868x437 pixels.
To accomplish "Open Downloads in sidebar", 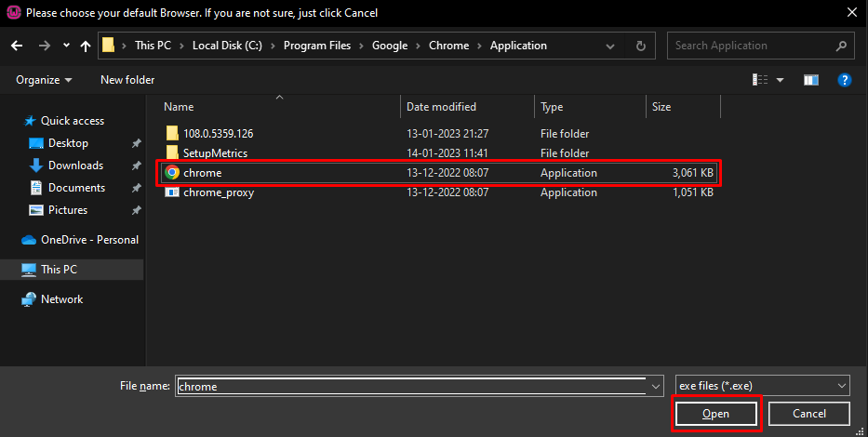I will pos(75,166).
